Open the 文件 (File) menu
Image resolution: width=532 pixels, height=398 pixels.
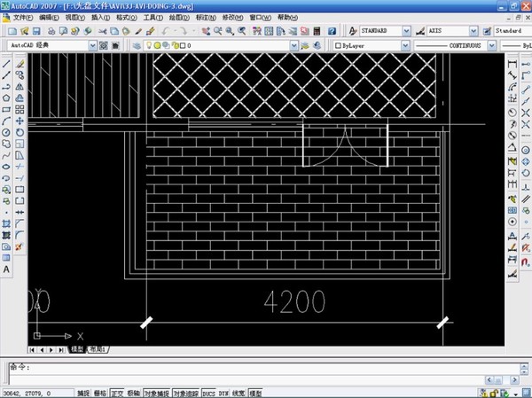click(x=23, y=18)
